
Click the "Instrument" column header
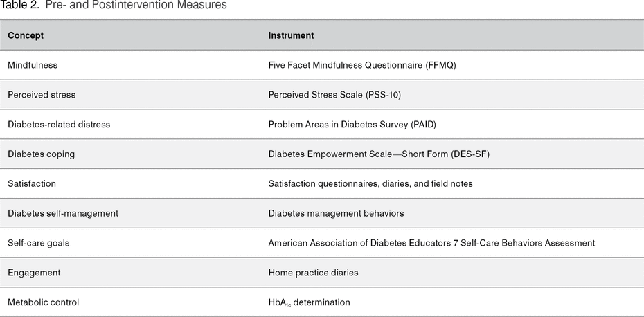(291, 35)
